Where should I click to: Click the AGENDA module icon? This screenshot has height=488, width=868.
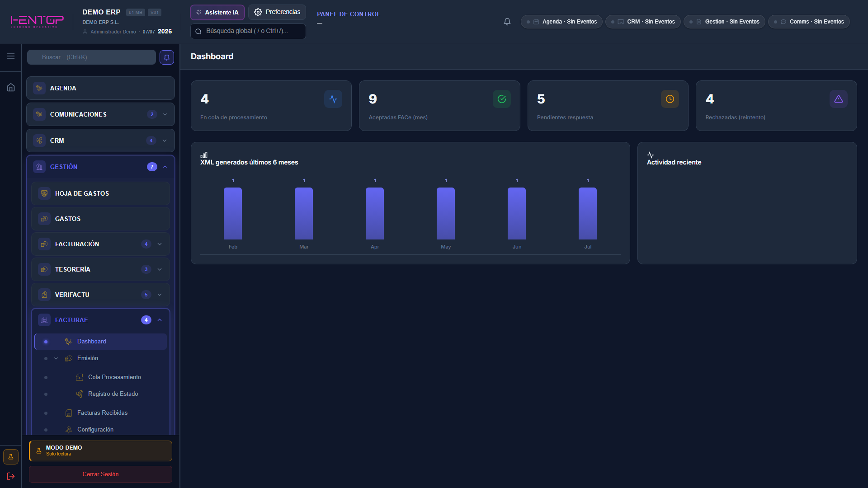tap(39, 88)
